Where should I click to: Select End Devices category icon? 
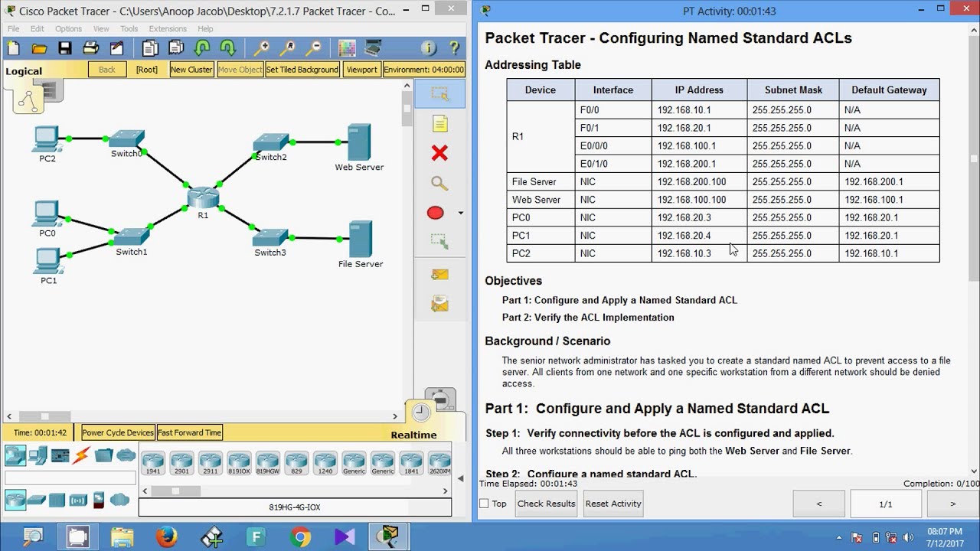[38, 455]
